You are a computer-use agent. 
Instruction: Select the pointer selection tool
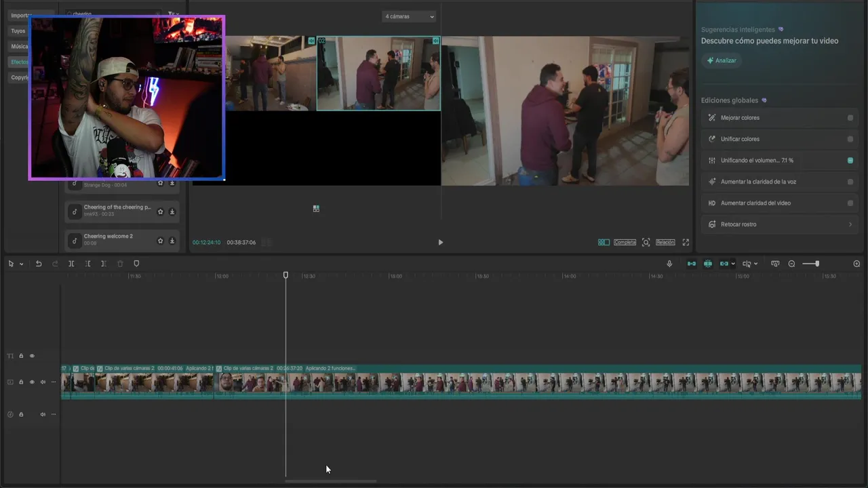click(11, 264)
